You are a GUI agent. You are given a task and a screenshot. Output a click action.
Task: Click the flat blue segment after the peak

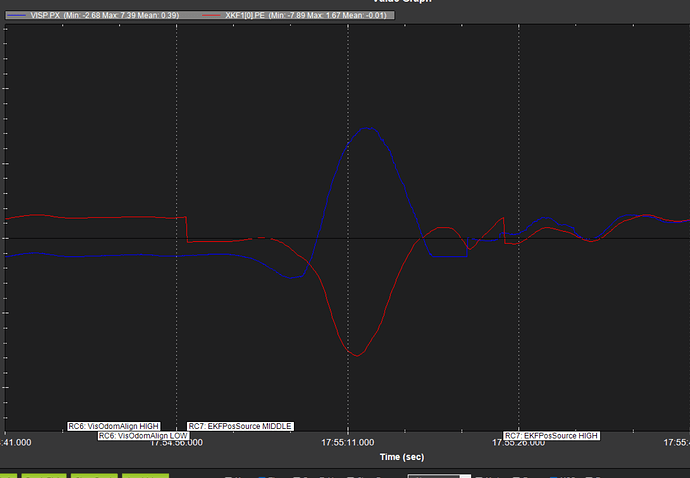[448, 257]
